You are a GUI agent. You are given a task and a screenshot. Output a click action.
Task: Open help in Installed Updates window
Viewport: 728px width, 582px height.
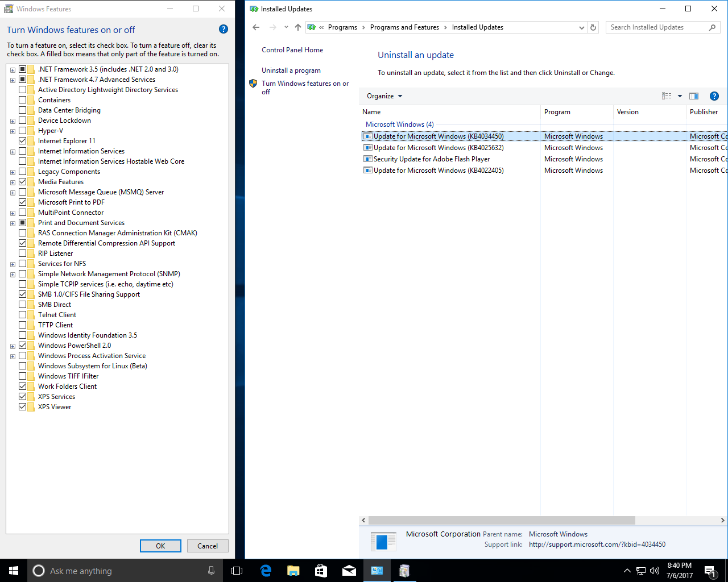714,96
